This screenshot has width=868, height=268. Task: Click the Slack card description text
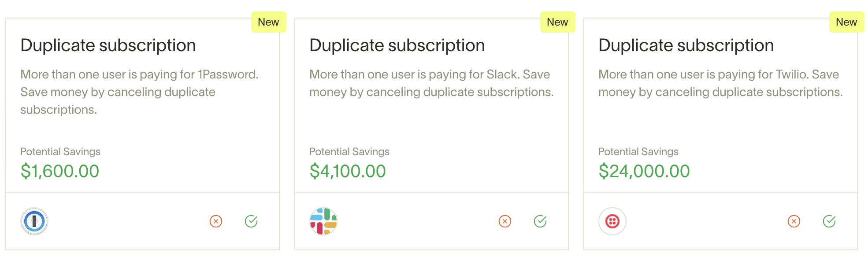pyautogui.click(x=431, y=83)
